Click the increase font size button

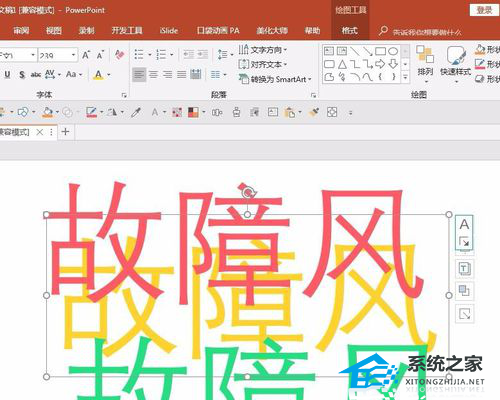coord(86,55)
